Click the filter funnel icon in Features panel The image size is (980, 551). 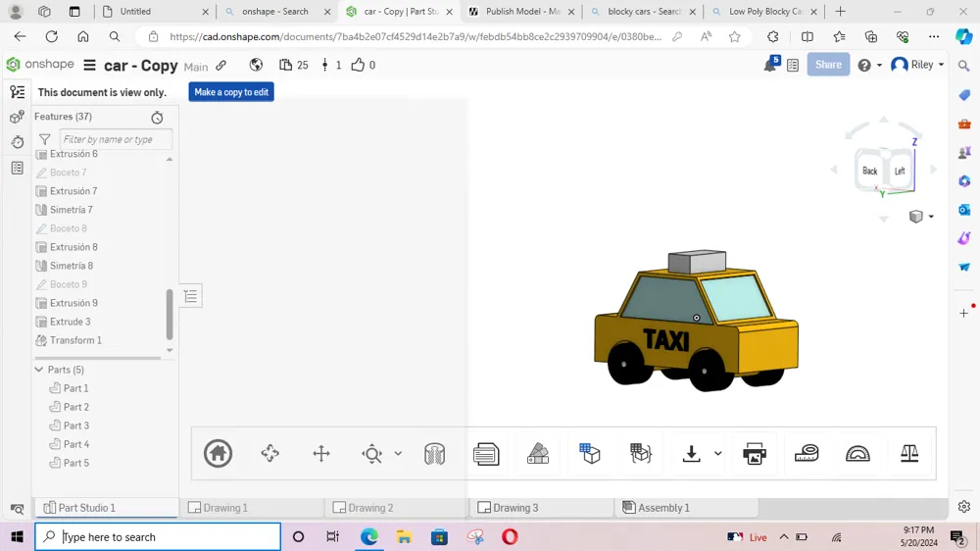(45, 140)
